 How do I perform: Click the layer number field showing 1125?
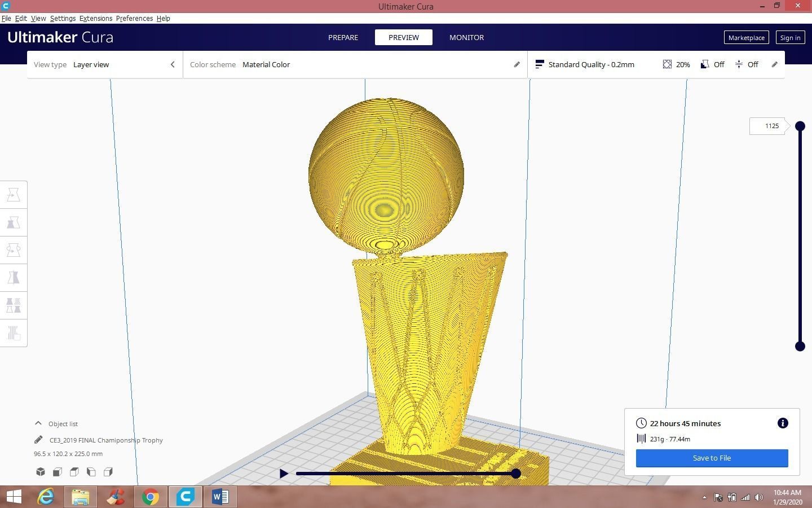point(768,126)
